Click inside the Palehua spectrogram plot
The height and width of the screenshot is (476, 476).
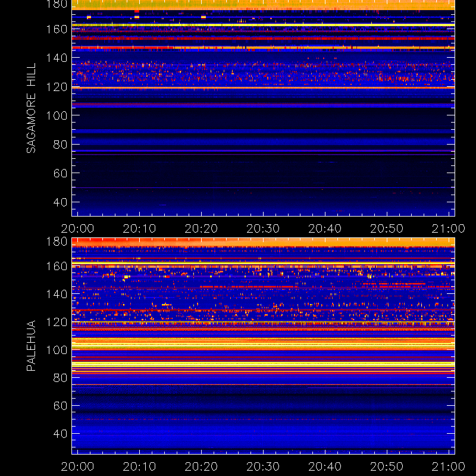(x=263, y=346)
